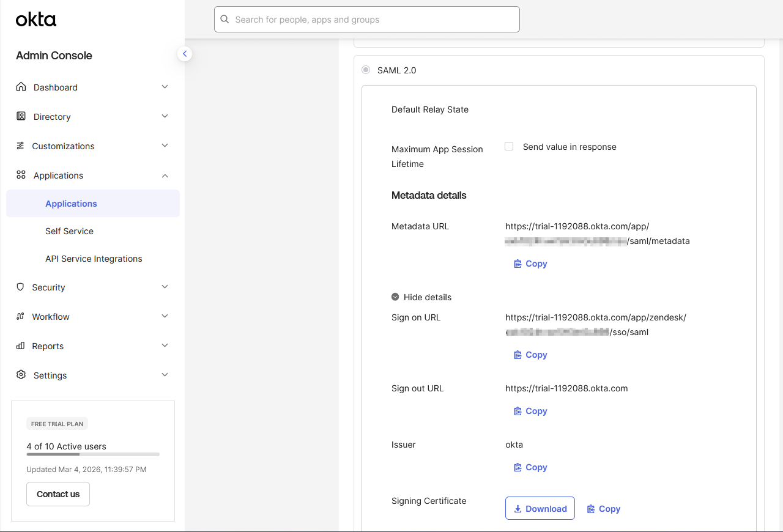Click the clipboard icon for Signing Certificate
Screen dimensions: 783x532
(x=591, y=509)
